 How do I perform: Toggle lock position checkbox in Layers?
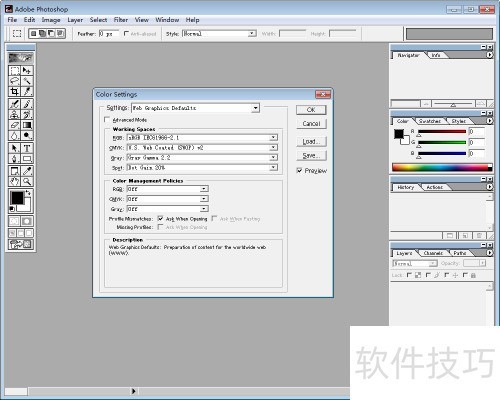click(x=447, y=275)
